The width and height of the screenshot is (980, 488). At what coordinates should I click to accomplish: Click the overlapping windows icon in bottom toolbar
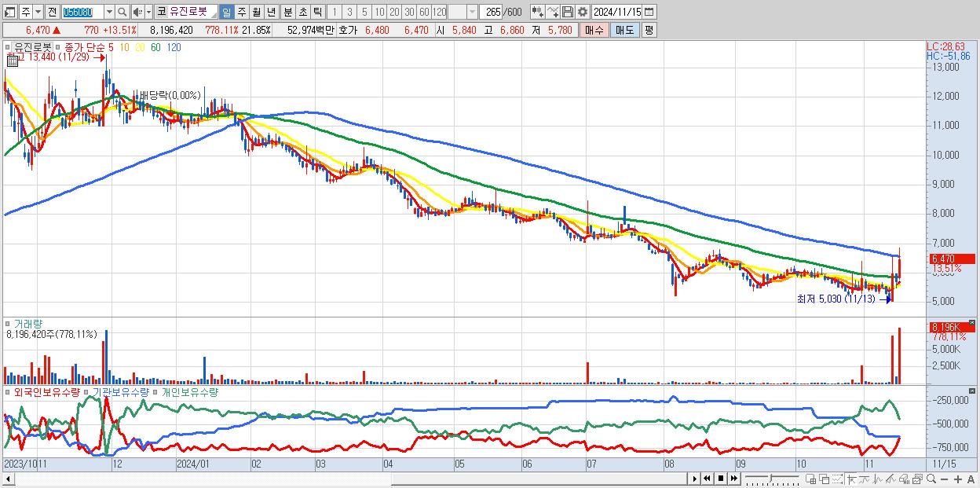tap(825, 479)
